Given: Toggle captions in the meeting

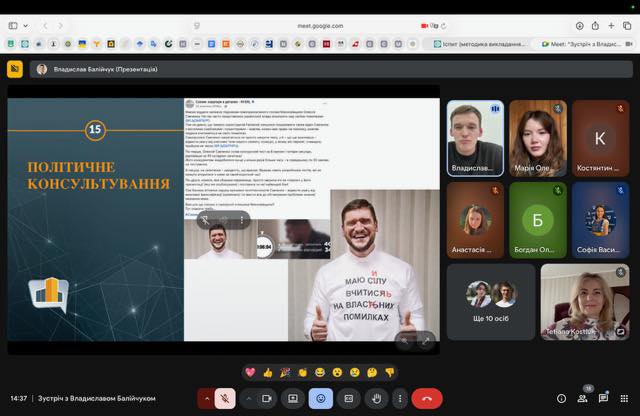Looking at the screenshot, I should tap(348, 398).
